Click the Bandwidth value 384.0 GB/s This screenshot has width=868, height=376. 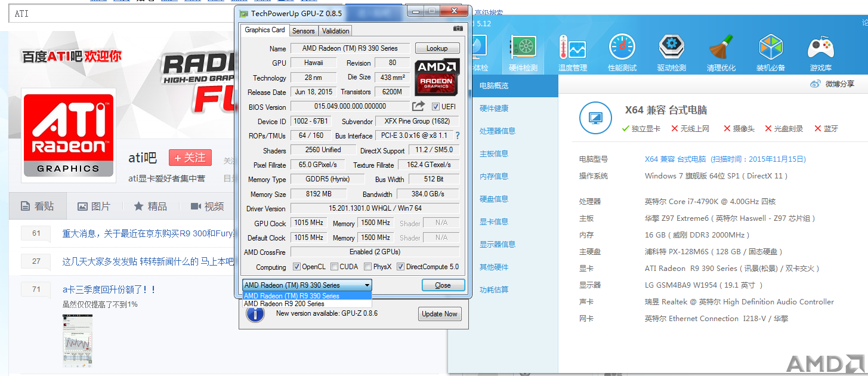428,194
